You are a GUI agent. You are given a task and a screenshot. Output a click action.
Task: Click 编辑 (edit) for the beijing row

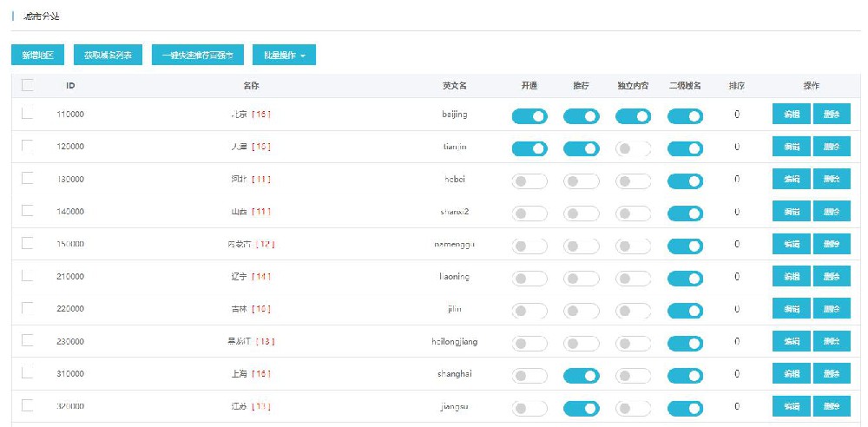pos(791,115)
